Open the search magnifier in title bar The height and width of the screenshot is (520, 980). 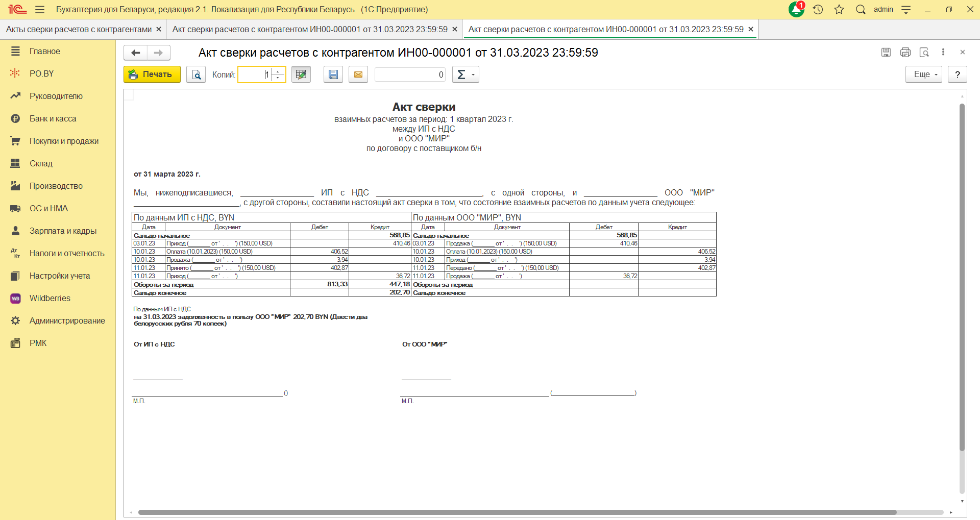861,10
